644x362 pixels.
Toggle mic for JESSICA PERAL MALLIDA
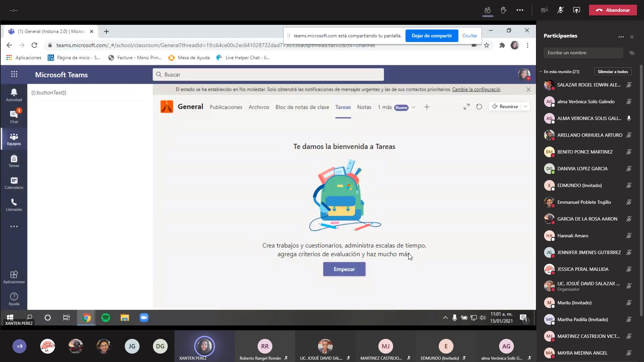pos(629,269)
